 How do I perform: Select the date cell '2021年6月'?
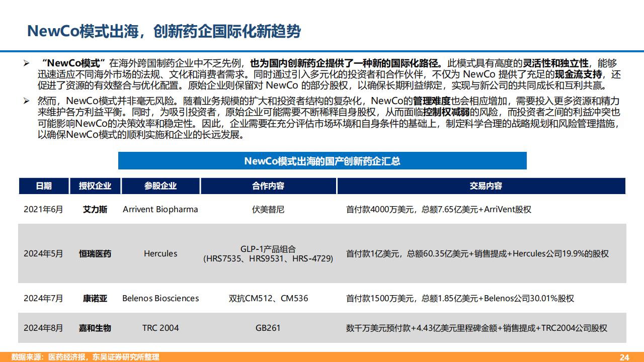(x=44, y=209)
